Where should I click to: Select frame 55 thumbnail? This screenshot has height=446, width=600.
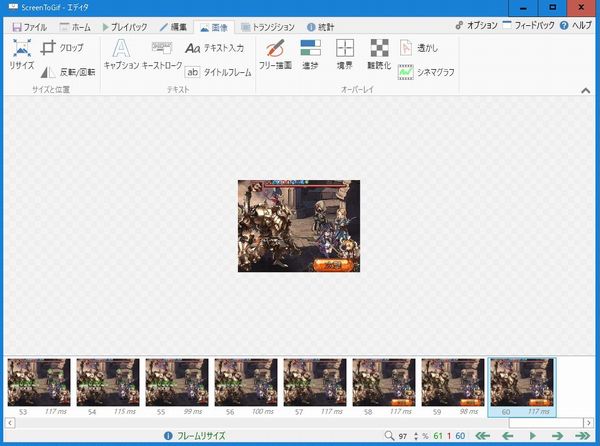coord(177,387)
